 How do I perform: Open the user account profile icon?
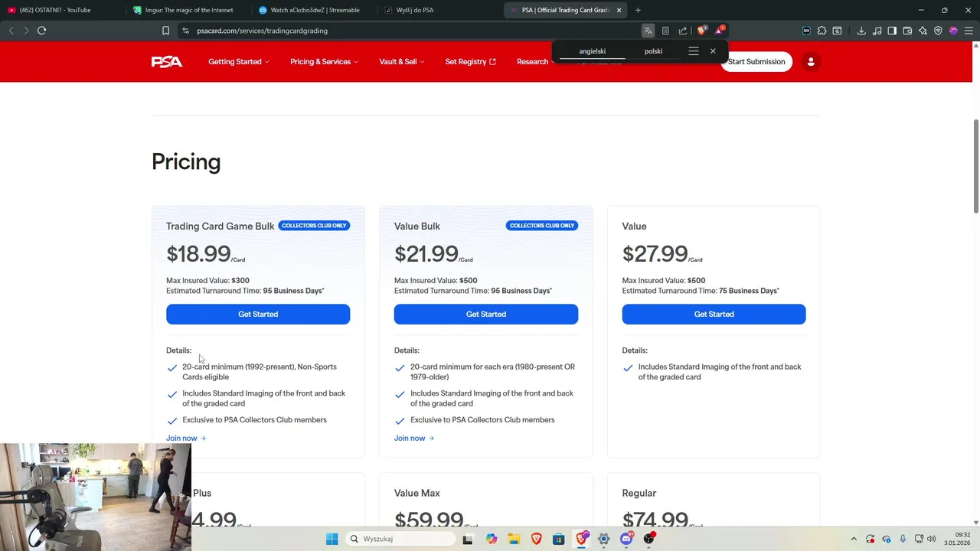point(811,62)
